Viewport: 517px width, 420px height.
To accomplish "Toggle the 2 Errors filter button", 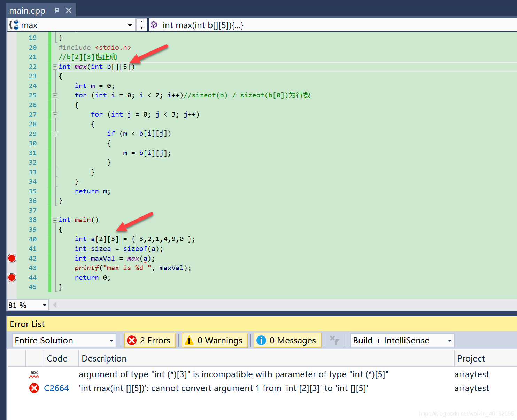I will 150,340.
